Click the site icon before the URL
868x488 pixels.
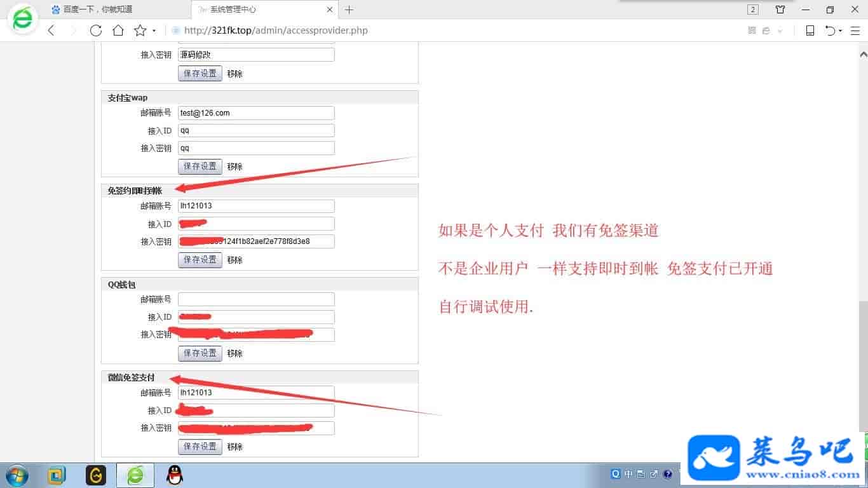click(x=176, y=30)
